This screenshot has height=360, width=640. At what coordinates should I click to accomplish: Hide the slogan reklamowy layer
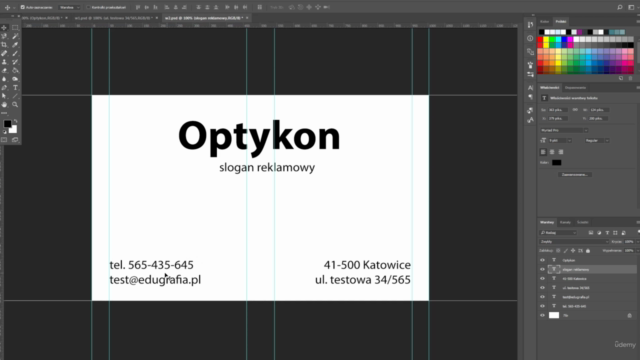point(542,269)
